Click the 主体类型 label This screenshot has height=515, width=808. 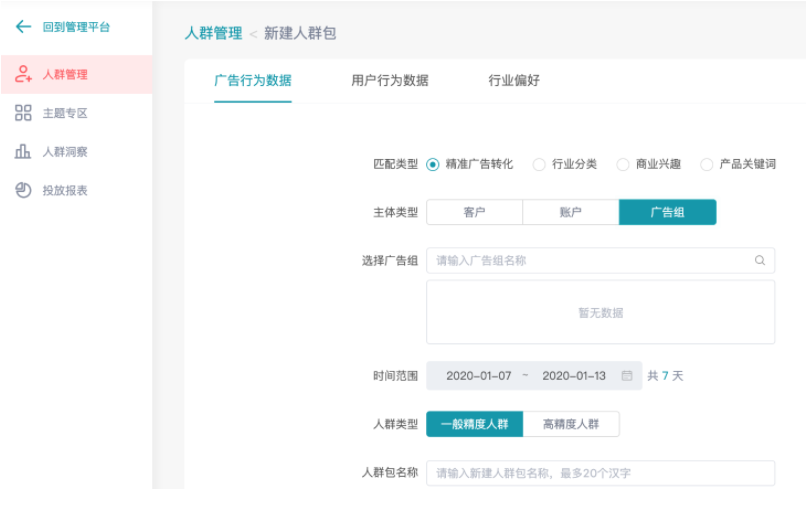[x=395, y=212]
